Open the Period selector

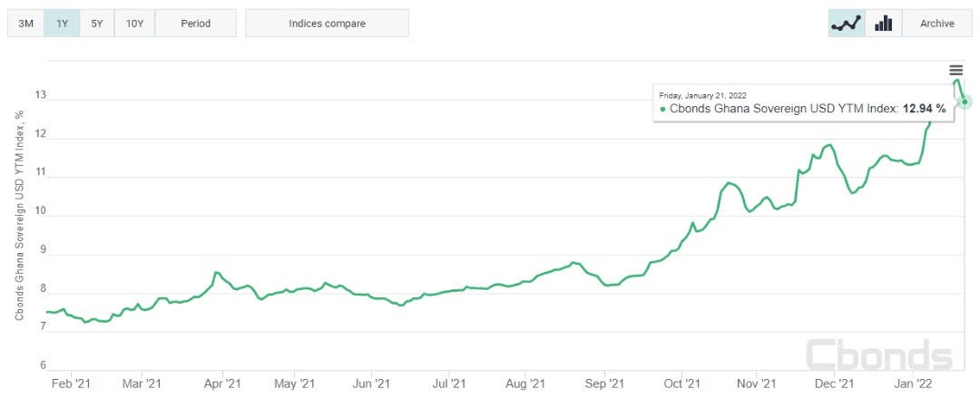pos(196,23)
